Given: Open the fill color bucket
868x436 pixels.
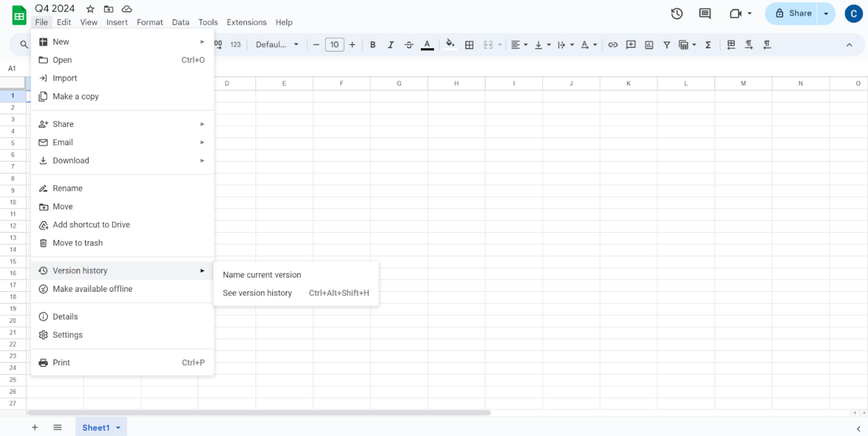Looking at the screenshot, I should [450, 45].
